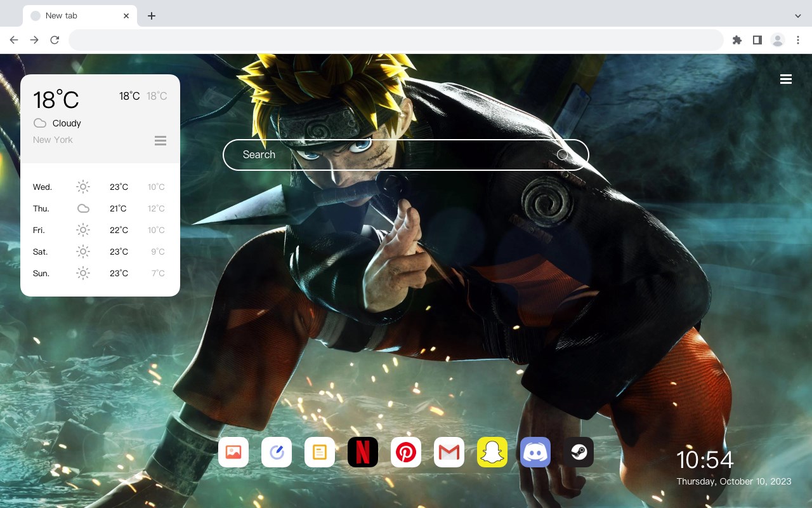Click the browser forward arrow
The height and width of the screenshot is (508, 812).
(34, 40)
